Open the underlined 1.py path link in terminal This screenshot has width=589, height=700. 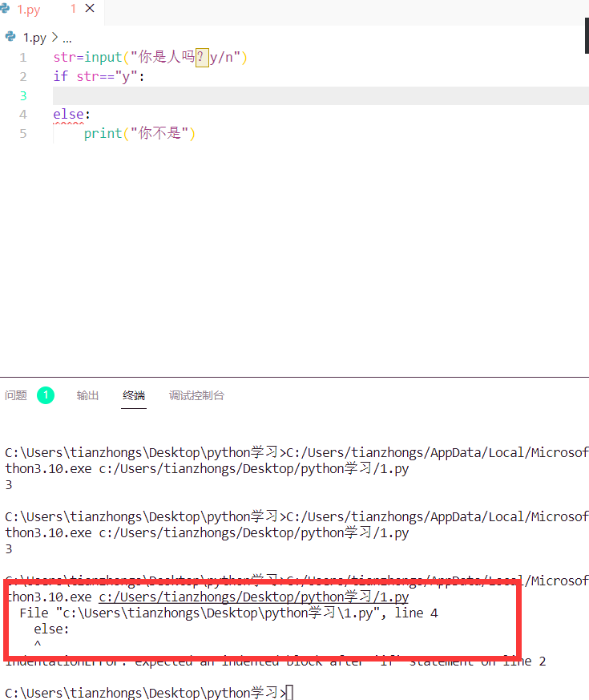point(253,597)
